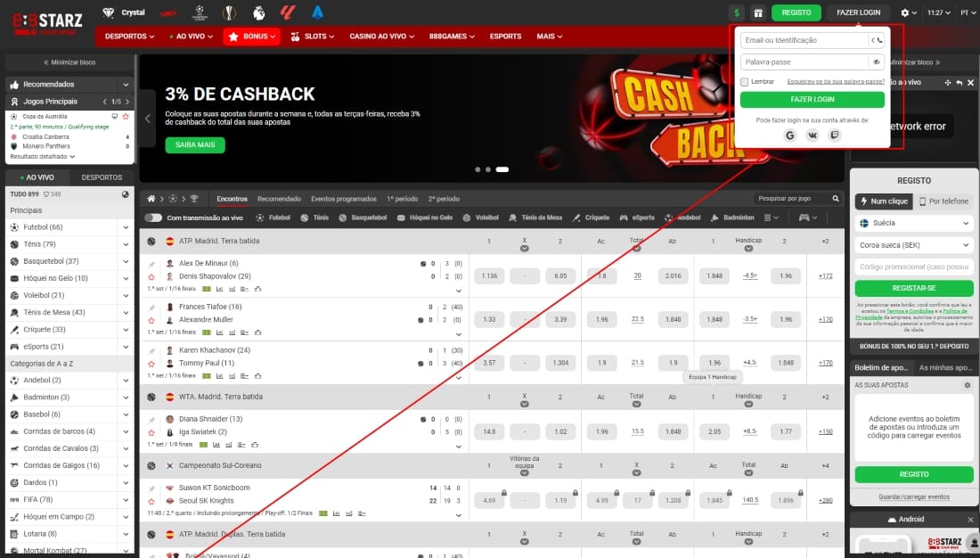
Task: Filter by Voleibol in sport strip
Action: coord(482,217)
